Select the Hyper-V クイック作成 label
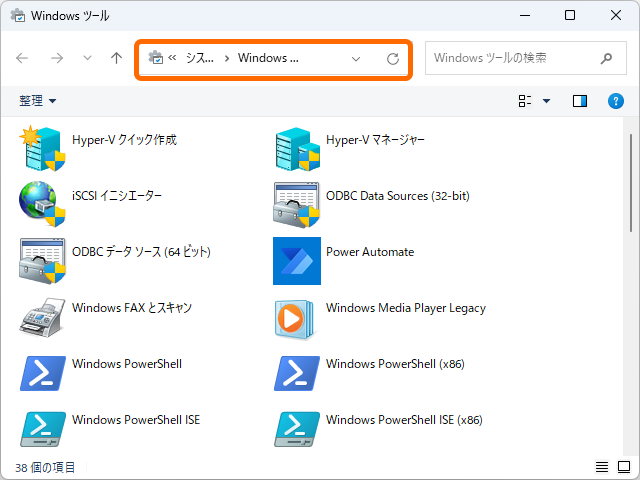This screenshot has width=640, height=480. 124,140
